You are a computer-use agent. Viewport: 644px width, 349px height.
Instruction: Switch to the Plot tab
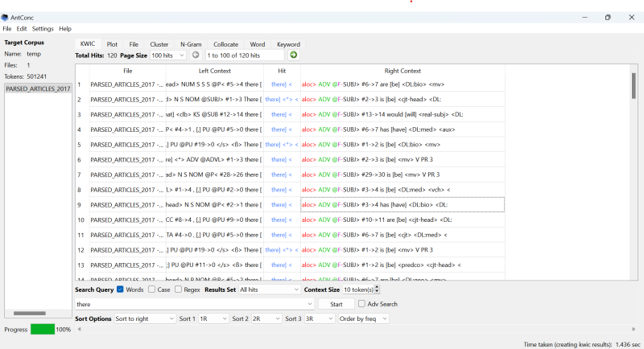click(112, 44)
